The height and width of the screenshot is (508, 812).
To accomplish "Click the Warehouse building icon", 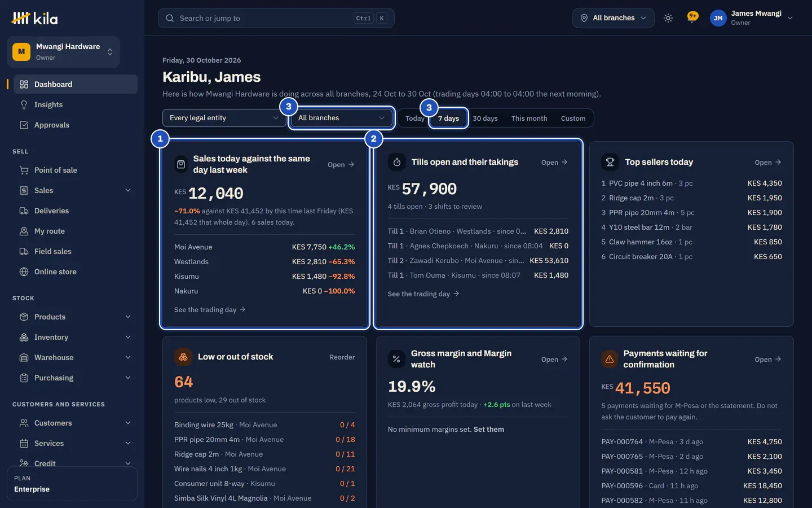I will (24, 357).
